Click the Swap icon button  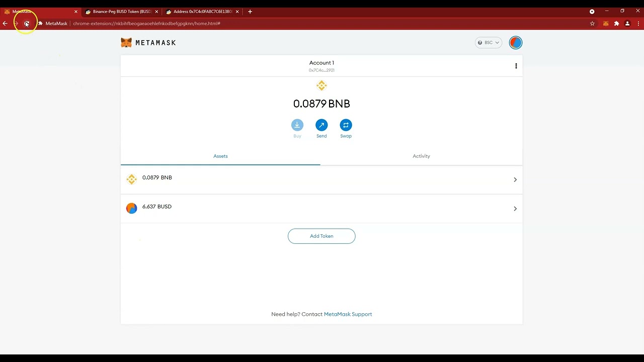click(x=346, y=125)
